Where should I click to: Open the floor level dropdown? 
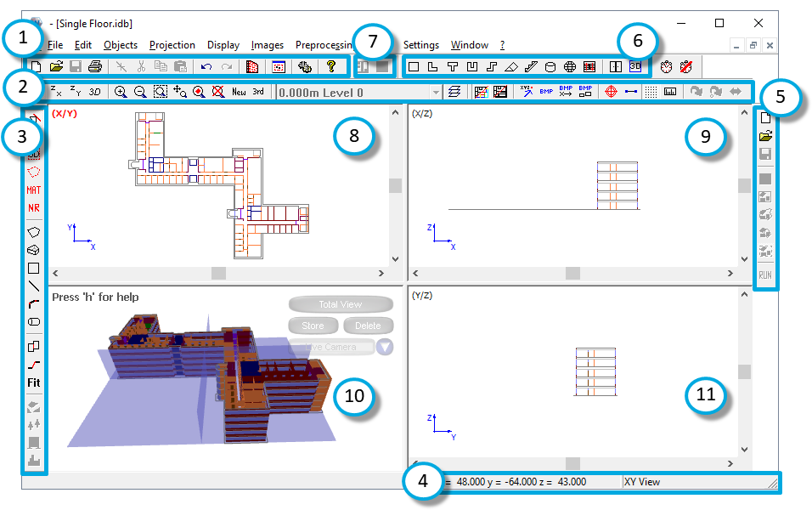coord(436,92)
